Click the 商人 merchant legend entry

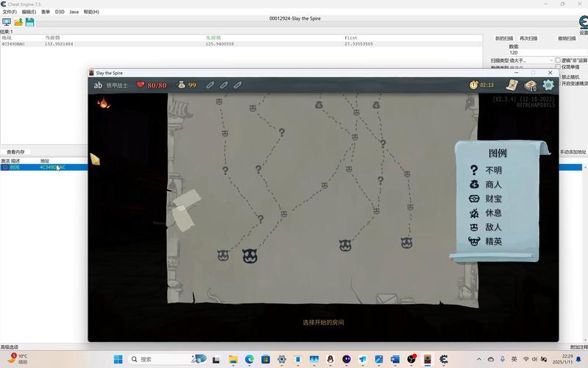pyautogui.click(x=485, y=184)
